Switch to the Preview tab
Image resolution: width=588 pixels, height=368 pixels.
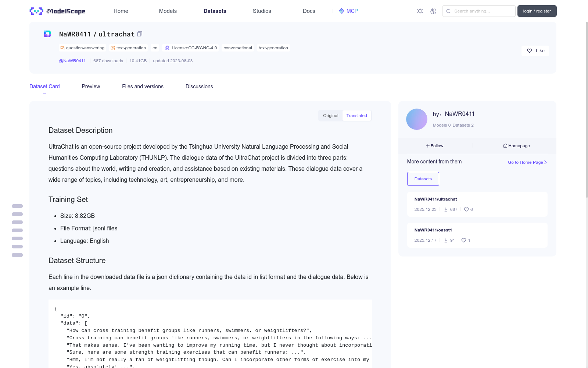(x=91, y=86)
